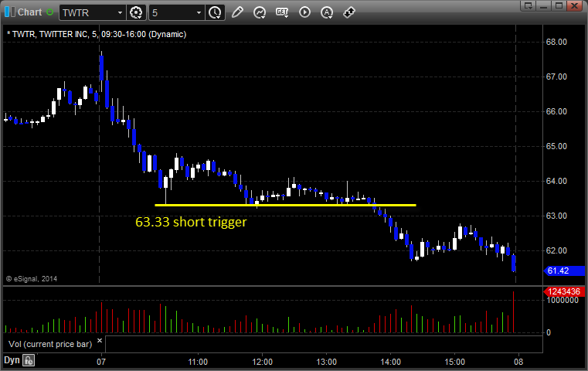Select the pencil drawing tool
Image resolution: width=588 pixels, height=371 pixels.
tap(237, 12)
